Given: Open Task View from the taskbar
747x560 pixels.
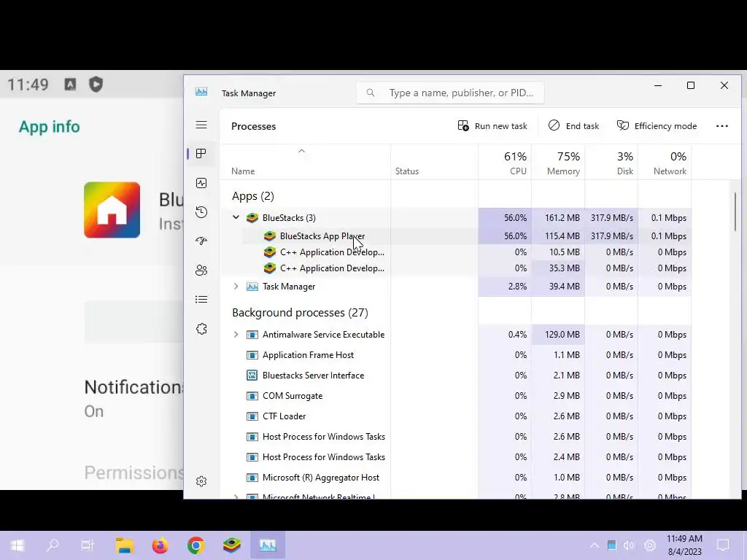Looking at the screenshot, I should tap(88, 545).
